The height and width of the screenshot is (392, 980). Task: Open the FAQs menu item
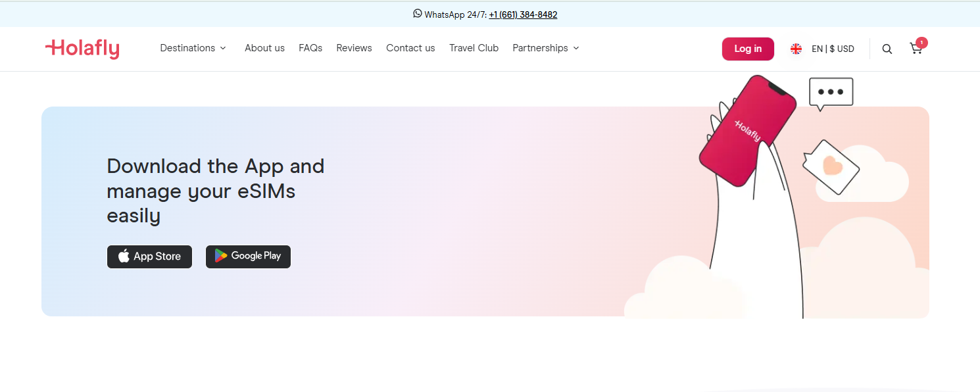(310, 48)
